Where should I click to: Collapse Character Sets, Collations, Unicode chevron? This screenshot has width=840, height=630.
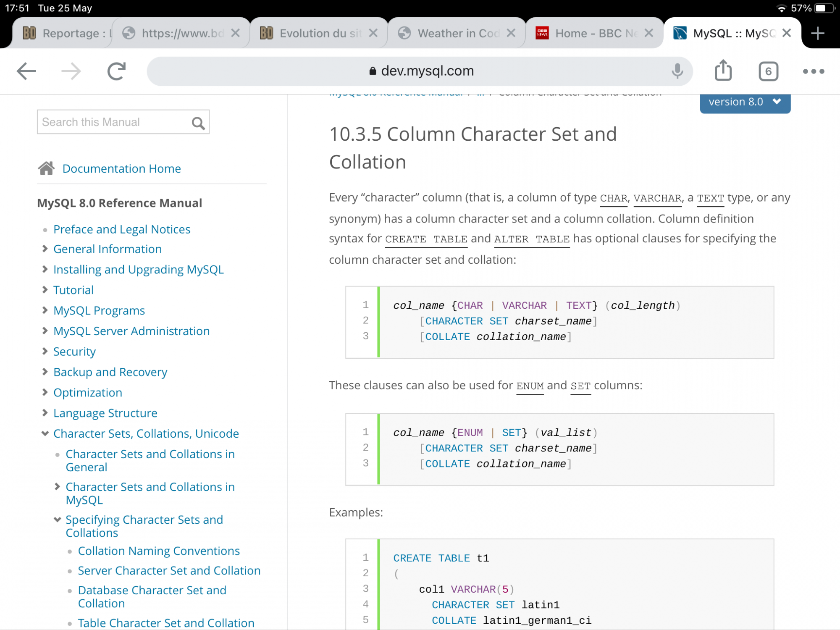[x=45, y=433]
